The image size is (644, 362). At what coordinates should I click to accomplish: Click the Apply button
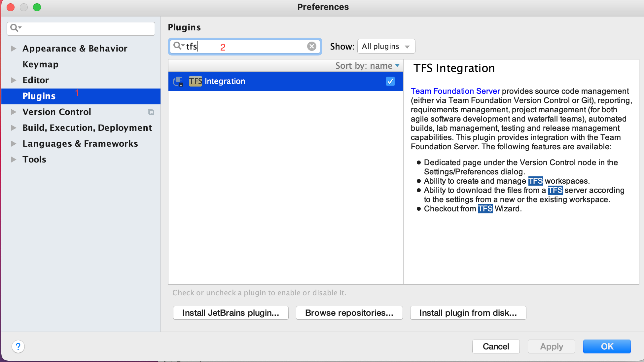click(551, 346)
